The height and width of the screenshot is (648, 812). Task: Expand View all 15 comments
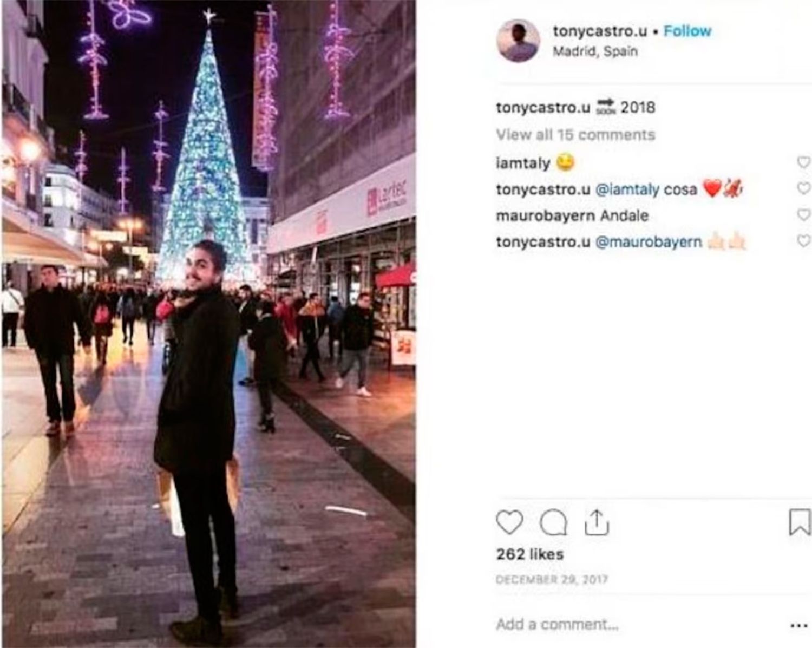[x=575, y=134]
